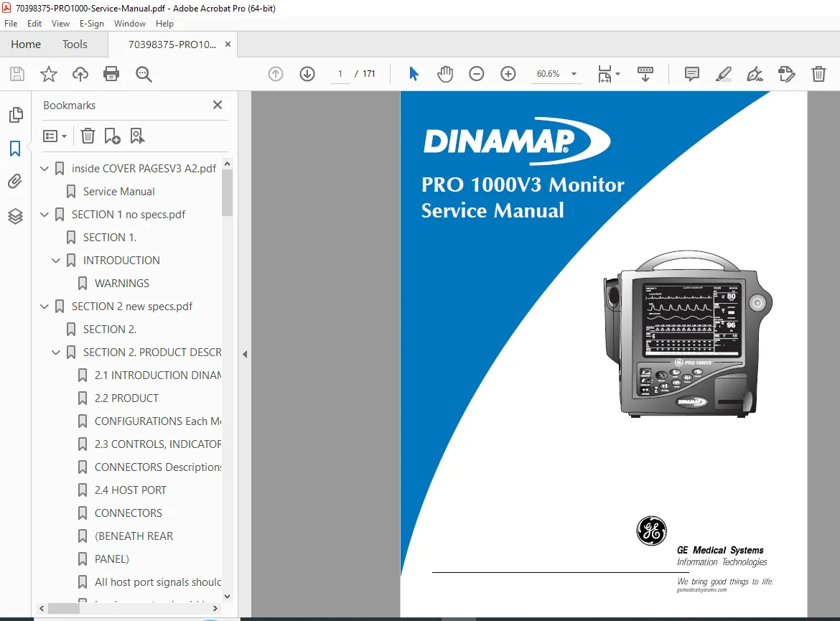Jump to SECTION 2. bookmark
This screenshot has height=621, width=840.
(x=109, y=330)
